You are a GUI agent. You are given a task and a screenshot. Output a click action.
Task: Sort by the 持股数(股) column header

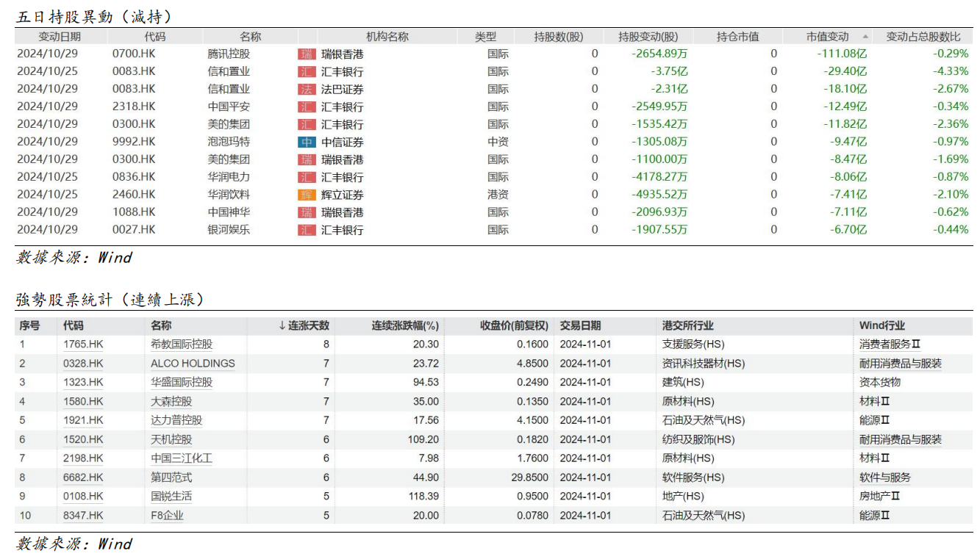click(x=559, y=37)
